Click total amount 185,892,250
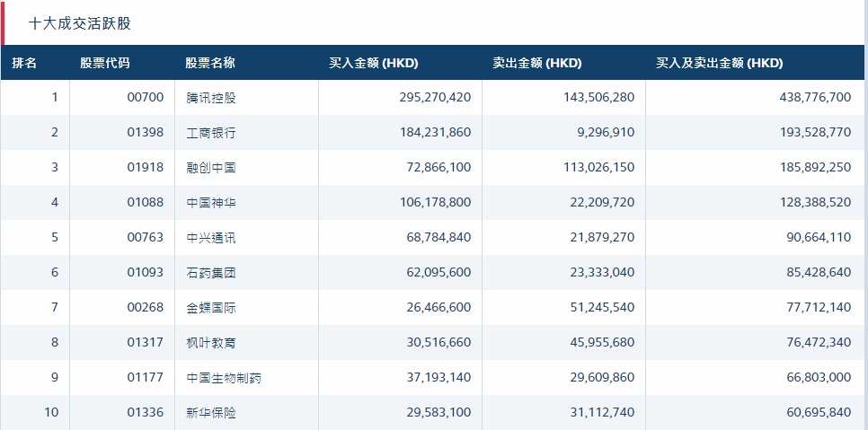This screenshot has height=430, width=868. point(815,168)
